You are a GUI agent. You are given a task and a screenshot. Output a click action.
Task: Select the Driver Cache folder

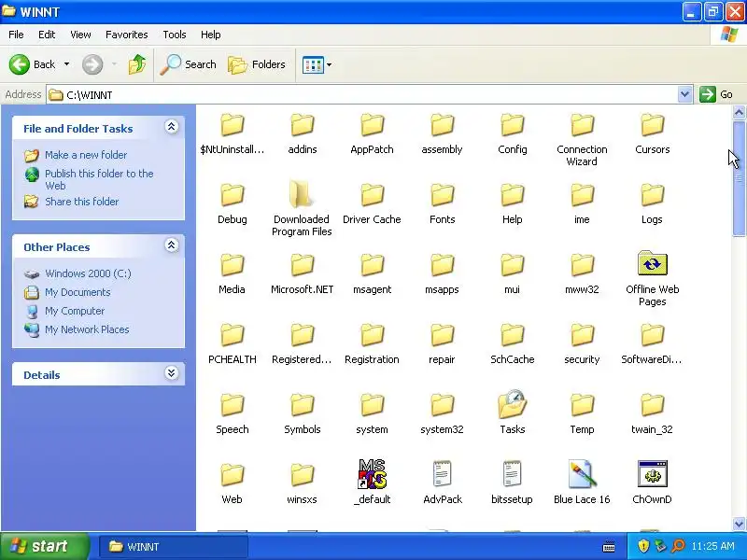point(372,203)
